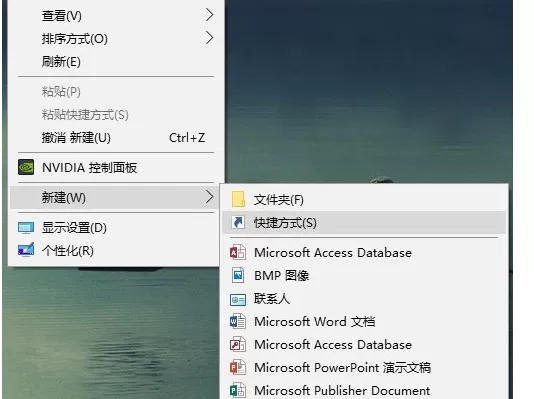Click the second Access Database icon
Screen dimensions: 534x399
(238, 344)
